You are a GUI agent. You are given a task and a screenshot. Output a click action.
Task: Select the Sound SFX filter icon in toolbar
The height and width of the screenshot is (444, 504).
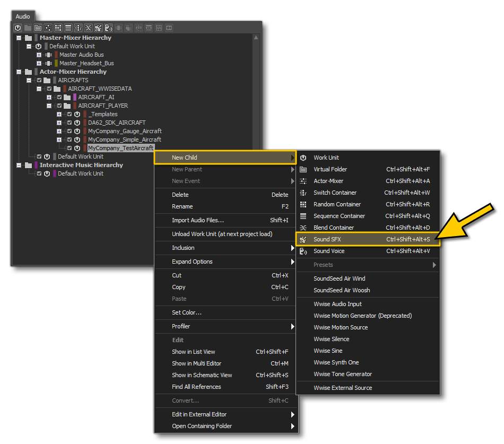pos(98,28)
